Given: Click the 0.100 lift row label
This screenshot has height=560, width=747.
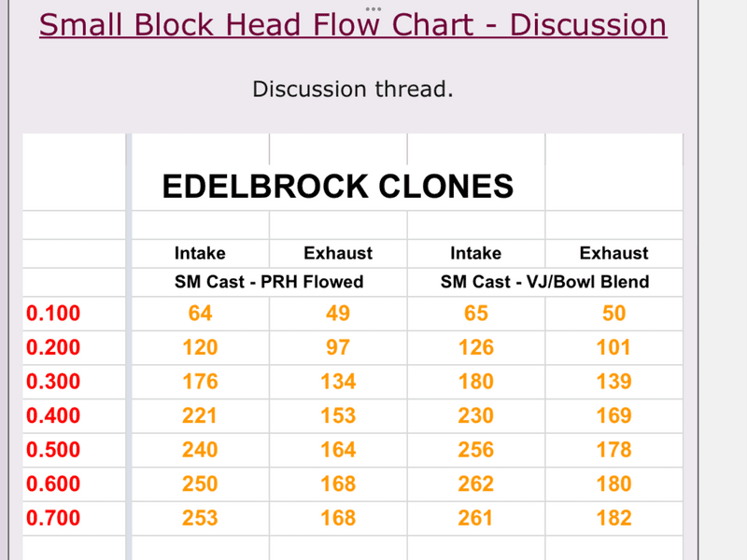Looking at the screenshot, I should [x=53, y=314].
